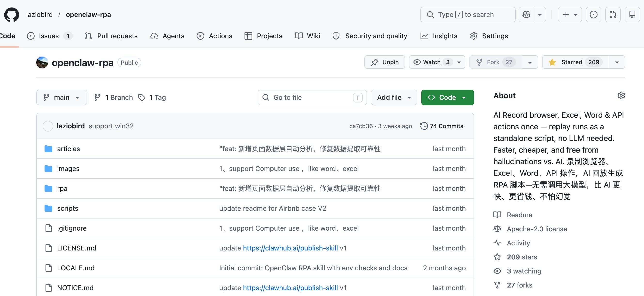
Task: Open the Watch notifications dropdown
Action: (x=437, y=62)
